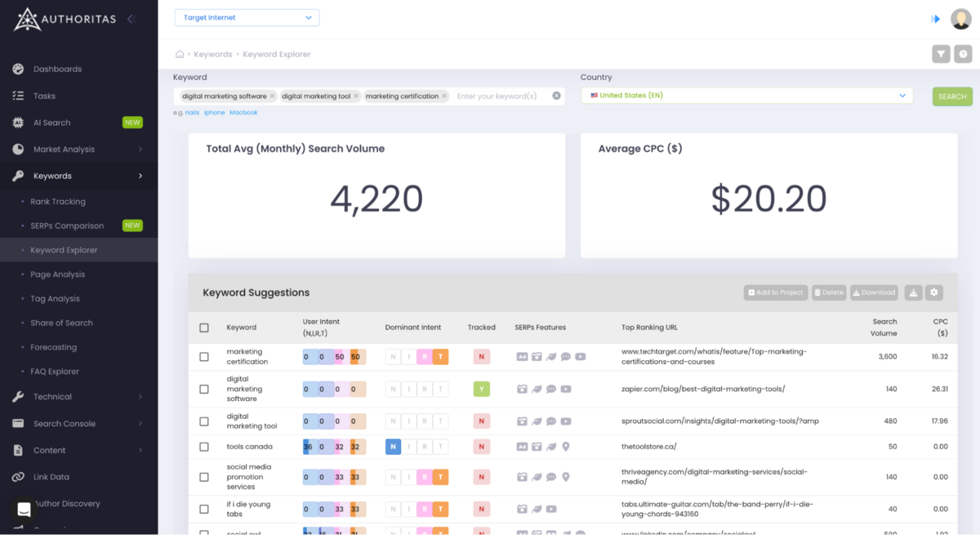Click the Add to Project button
The width and height of the screenshot is (980, 535).
(776, 292)
